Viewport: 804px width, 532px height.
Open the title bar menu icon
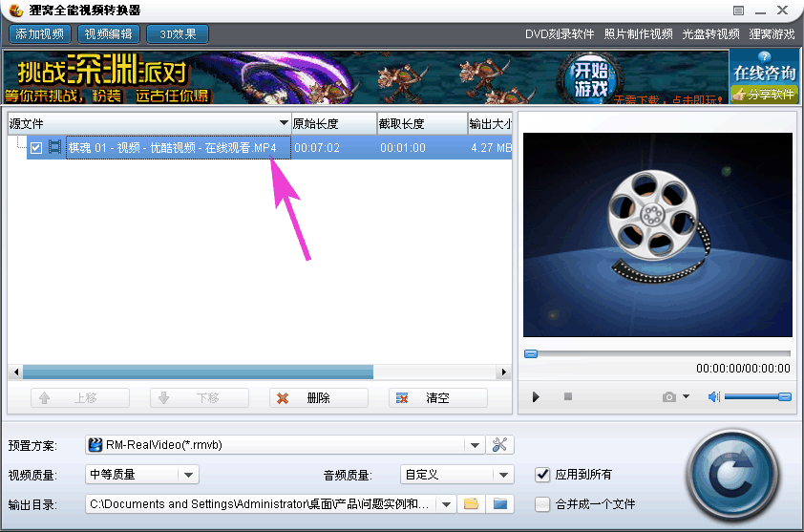[738, 11]
